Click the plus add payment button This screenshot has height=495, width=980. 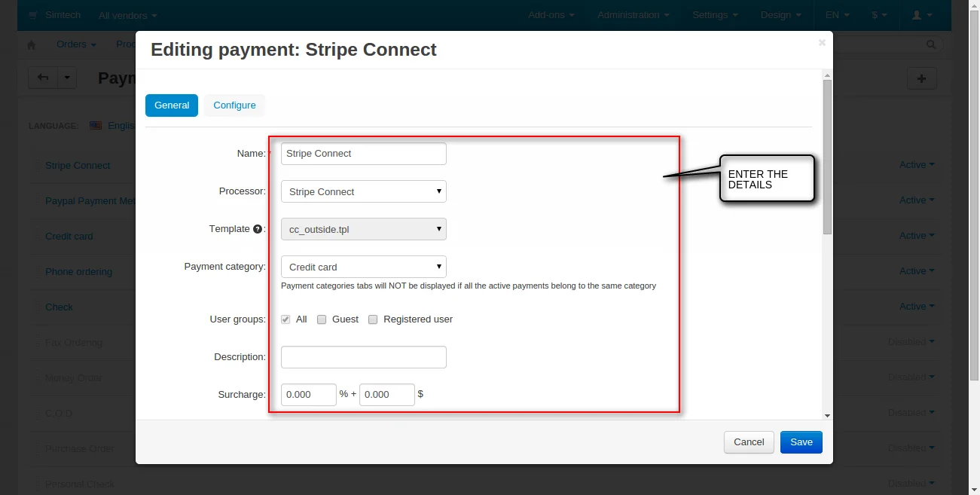click(922, 78)
